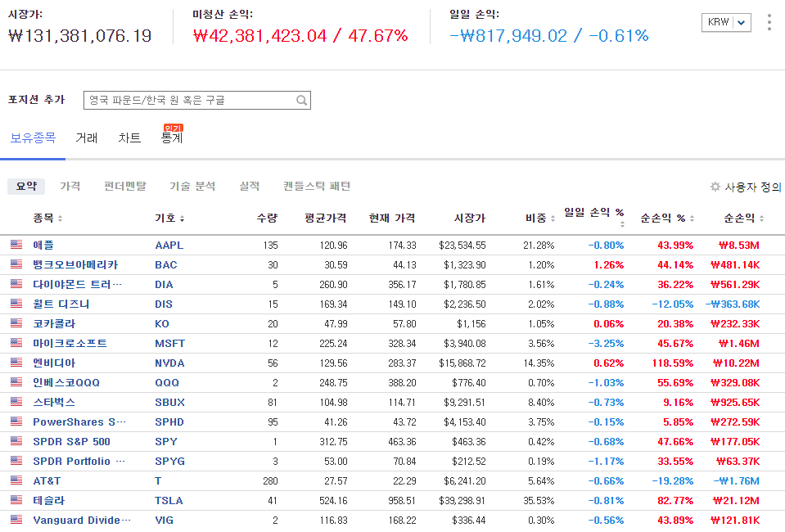Click the US flag in QQQ row
The height and width of the screenshot is (532, 785).
pos(16,381)
